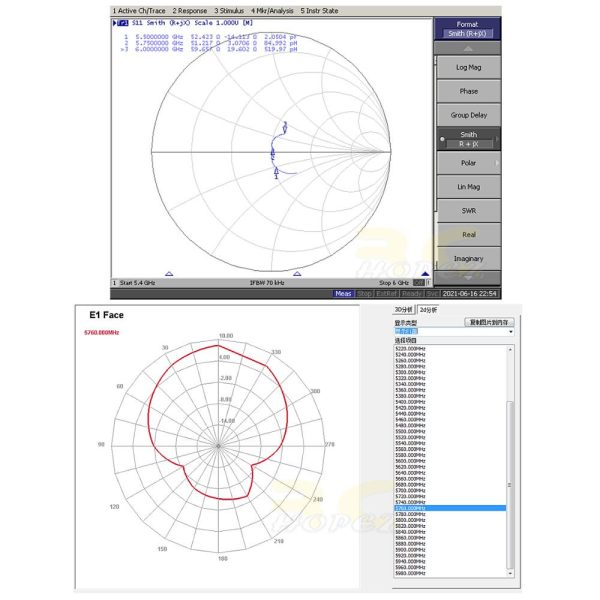Click softkey panel scroll-down arrow
The width and height of the screenshot is (600, 600).
pyautogui.click(x=468, y=278)
